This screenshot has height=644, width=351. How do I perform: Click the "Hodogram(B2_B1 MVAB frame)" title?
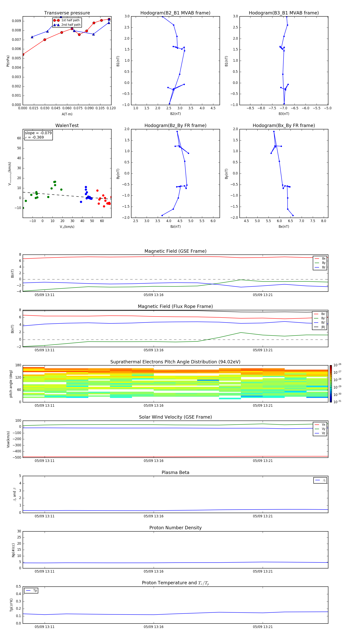175,13
